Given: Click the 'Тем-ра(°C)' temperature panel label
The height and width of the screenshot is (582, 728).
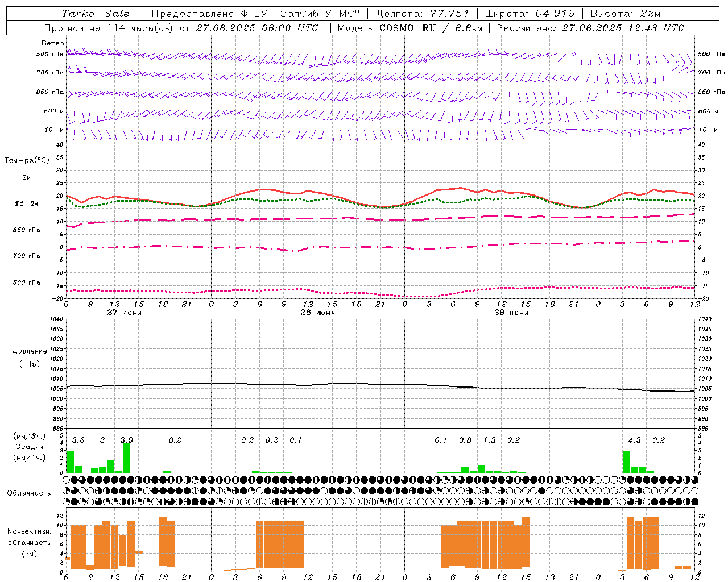Looking at the screenshot, I should [27, 161].
